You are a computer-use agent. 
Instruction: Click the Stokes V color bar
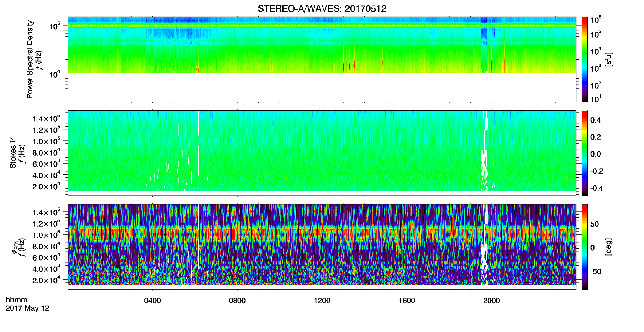584,153
